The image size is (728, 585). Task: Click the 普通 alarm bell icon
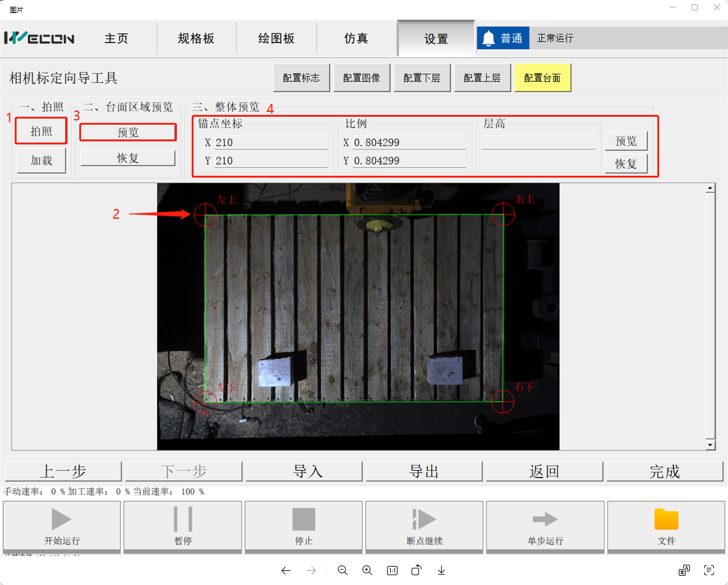point(489,38)
